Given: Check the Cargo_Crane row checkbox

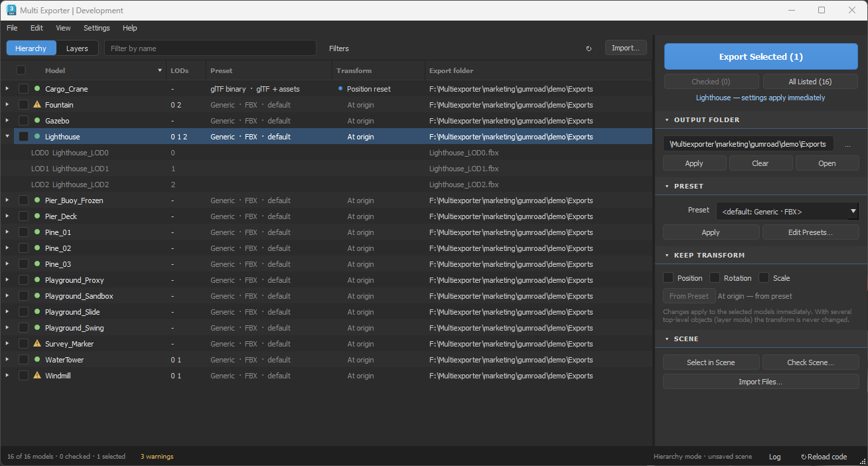Looking at the screenshot, I should click(x=23, y=89).
